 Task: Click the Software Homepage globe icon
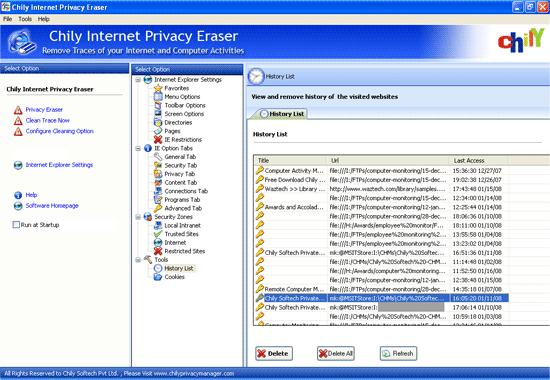pos(18,206)
